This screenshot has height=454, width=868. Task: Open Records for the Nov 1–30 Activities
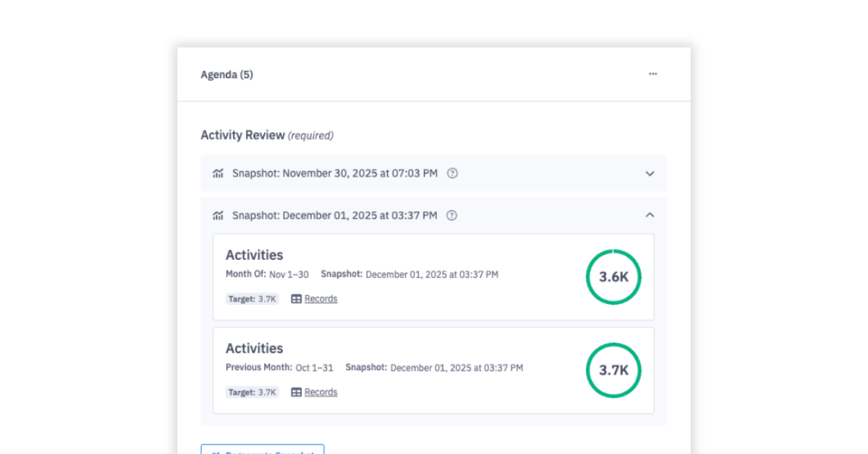click(x=320, y=298)
